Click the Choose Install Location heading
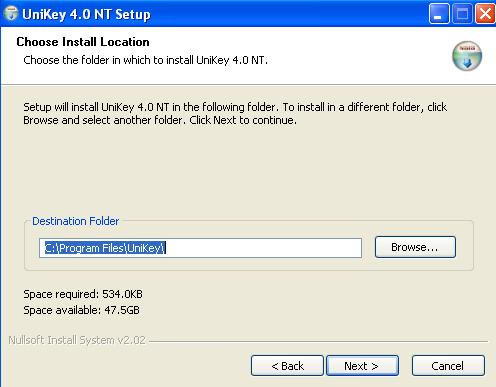This screenshot has width=496, height=387. pyautogui.click(x=83, y=42)
